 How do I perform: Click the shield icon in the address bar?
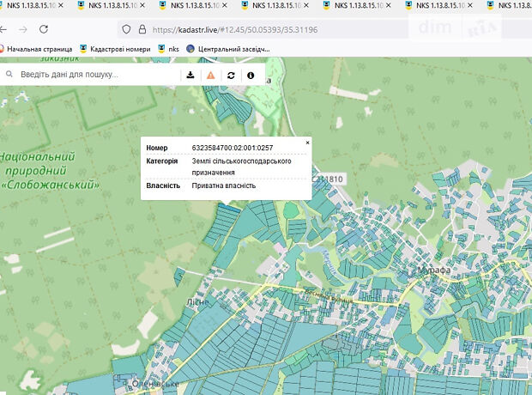pos(126,29)
